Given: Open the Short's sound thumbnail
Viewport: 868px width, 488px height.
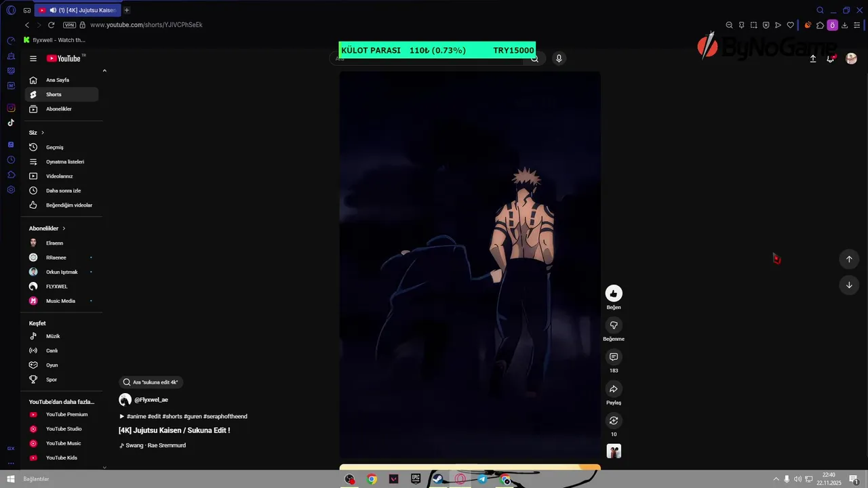Looking at the screenshot, I should 614,451.
